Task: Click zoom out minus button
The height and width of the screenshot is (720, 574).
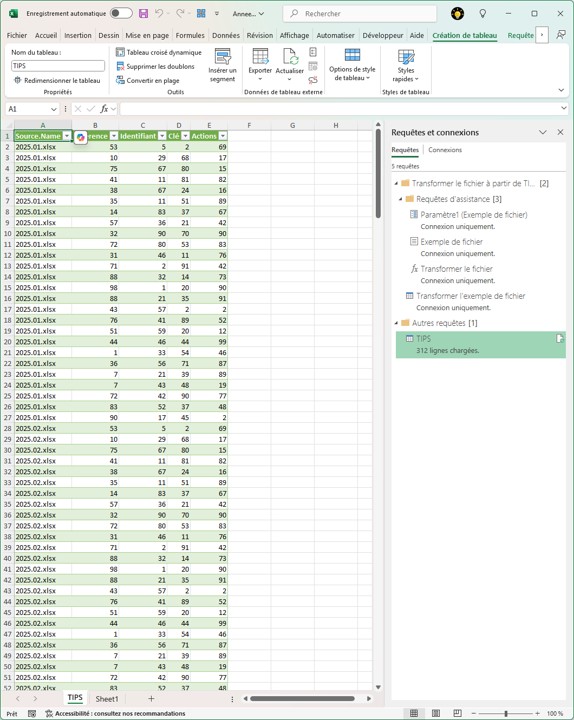Action: click(x=474, y=713)
